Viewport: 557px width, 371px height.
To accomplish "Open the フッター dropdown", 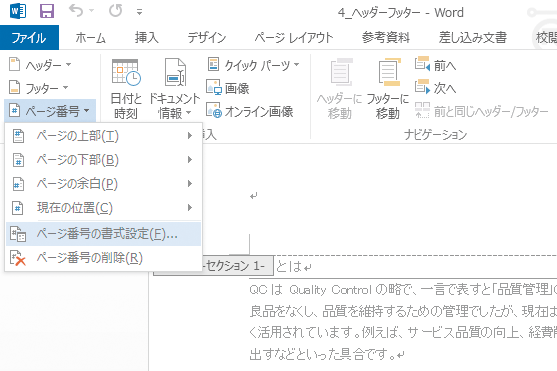I will [x=38, y=88].
